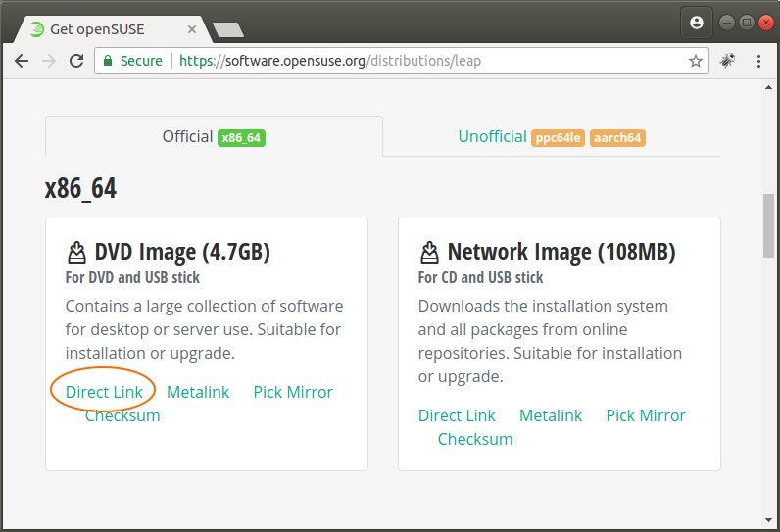Go back with the browser back arrow
Image resolution: width=780 pixels, height=532 pixels.
tap(22, 61)
